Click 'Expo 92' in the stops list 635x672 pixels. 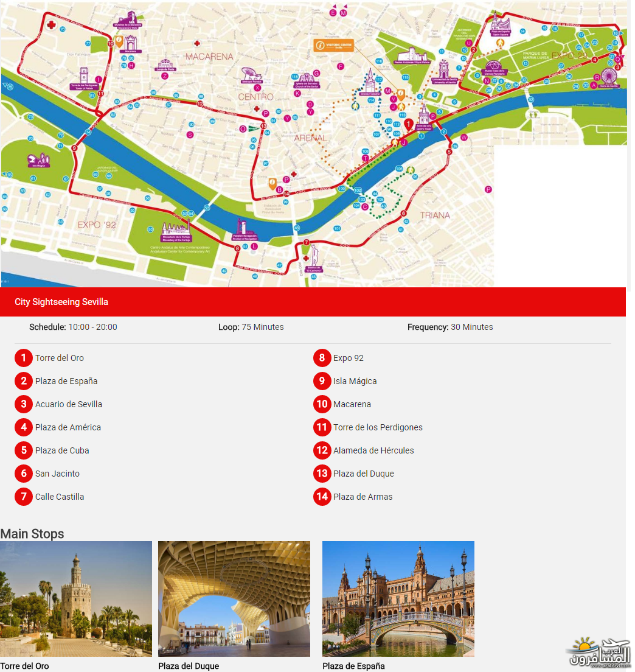pyautogui.click(x=349, y=358)
